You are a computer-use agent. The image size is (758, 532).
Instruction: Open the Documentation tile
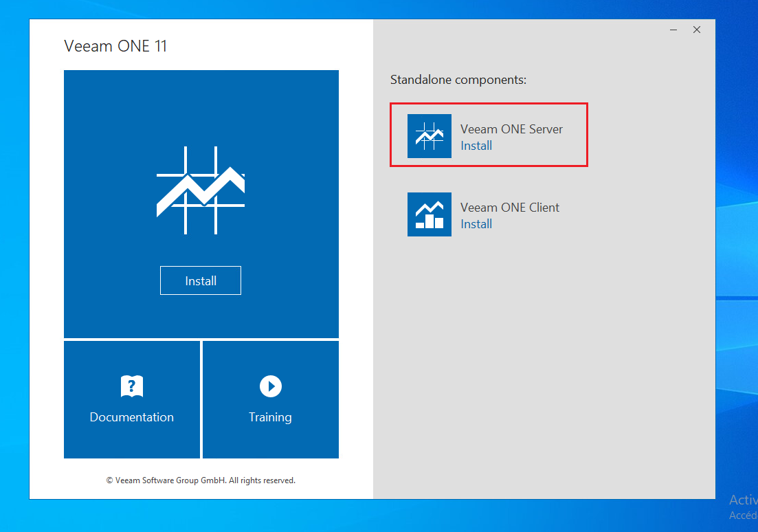[x=132, y=399]
